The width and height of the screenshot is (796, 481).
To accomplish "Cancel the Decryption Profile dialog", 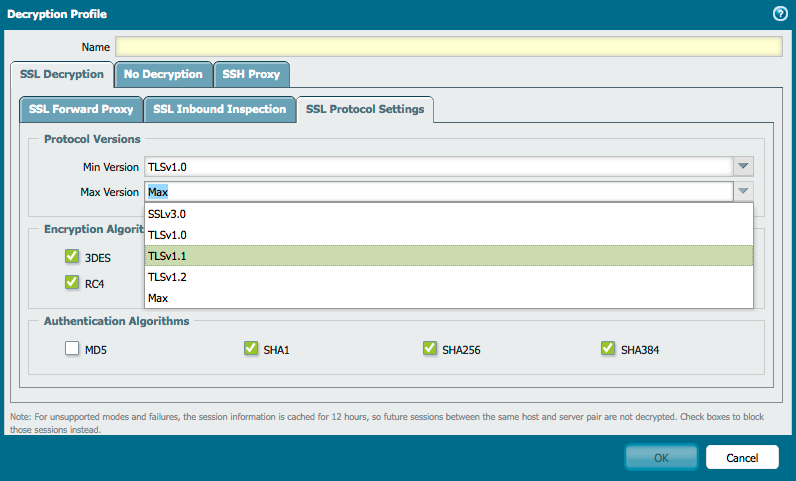I will 742,458.
